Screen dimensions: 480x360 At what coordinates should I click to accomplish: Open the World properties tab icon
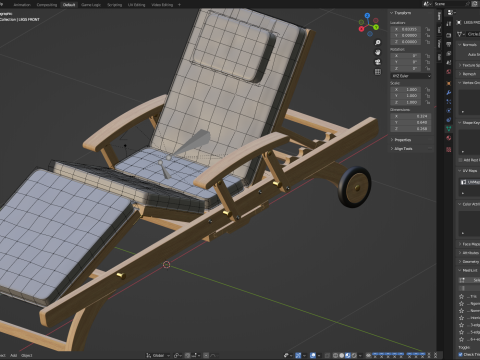[x=449, y=72]
